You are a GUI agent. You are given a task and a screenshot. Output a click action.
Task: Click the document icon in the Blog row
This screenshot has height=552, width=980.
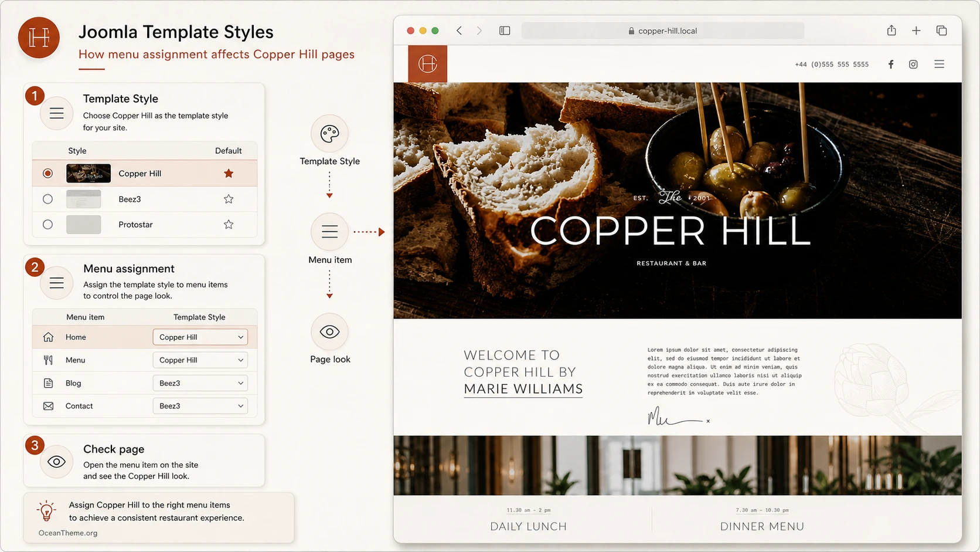coord(48,383)
